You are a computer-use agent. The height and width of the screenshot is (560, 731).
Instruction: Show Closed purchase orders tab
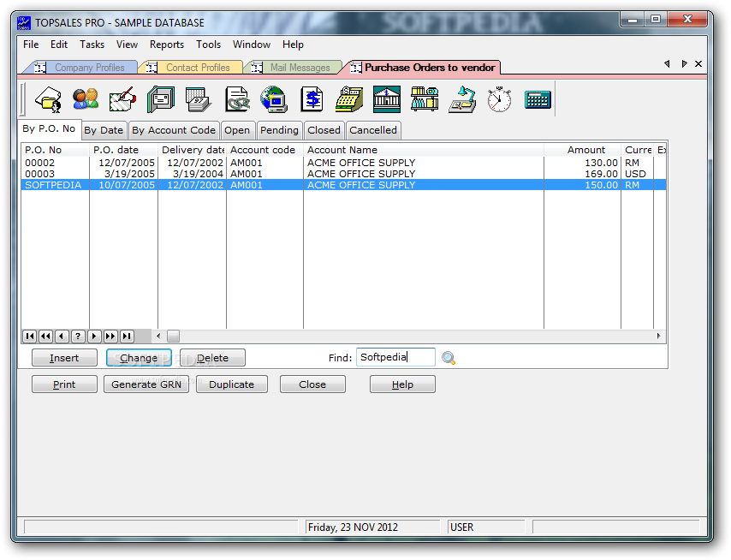324,130
